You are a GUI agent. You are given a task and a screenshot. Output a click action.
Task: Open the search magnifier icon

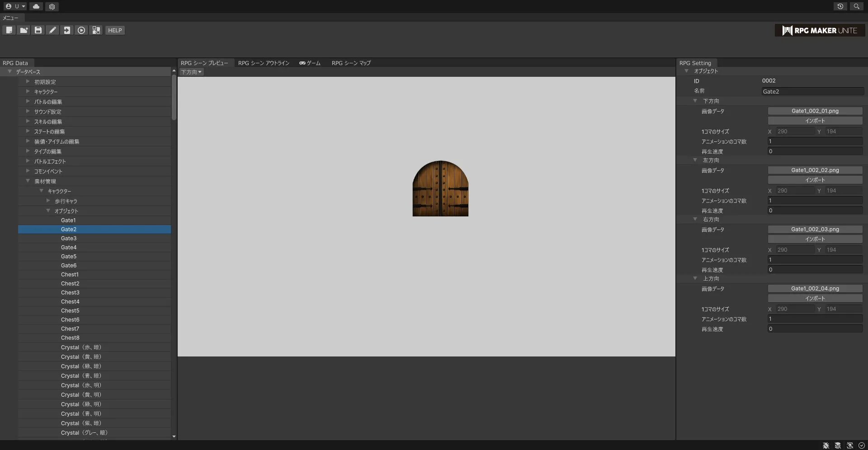856,6
